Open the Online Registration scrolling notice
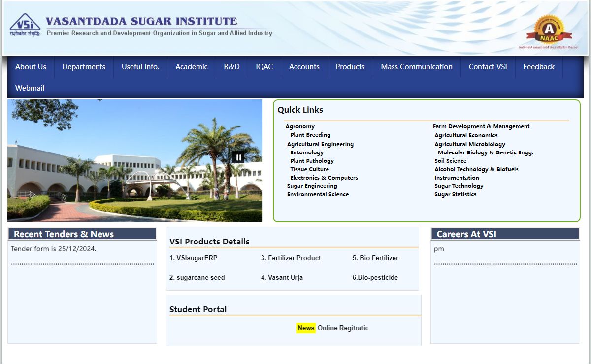 tap(343, 328)
